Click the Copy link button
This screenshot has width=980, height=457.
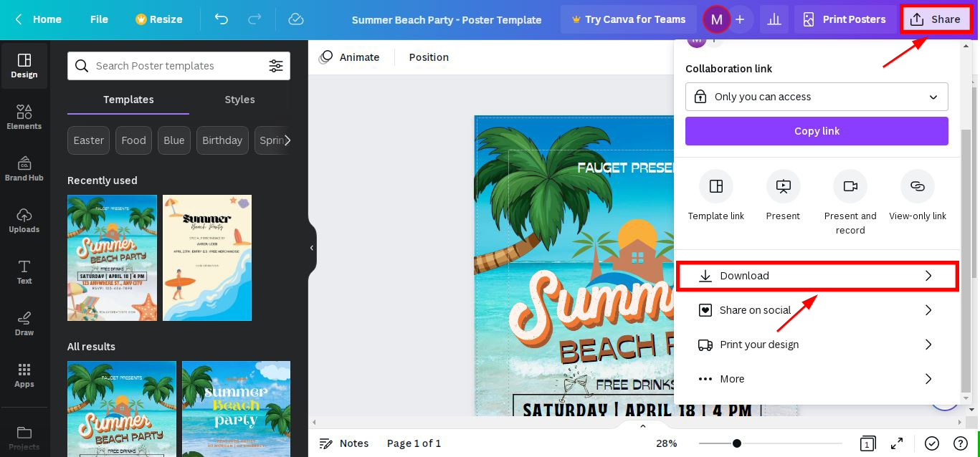pyautogui.click(x=817, y=131)
